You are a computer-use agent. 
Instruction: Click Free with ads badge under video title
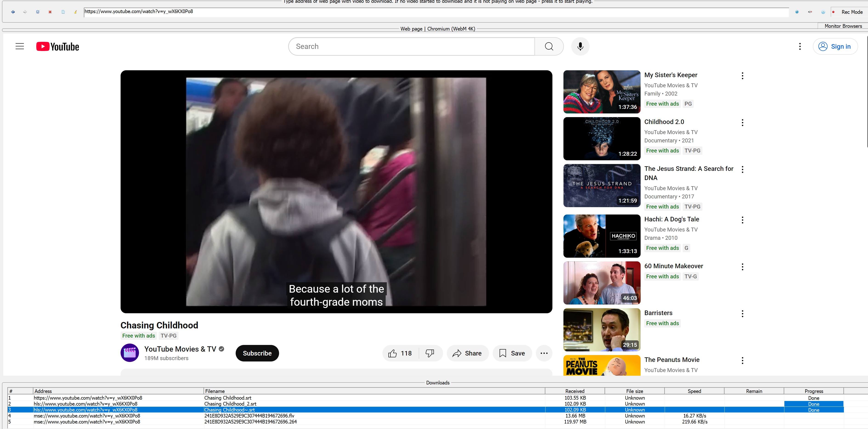click(x=139, y=336)
